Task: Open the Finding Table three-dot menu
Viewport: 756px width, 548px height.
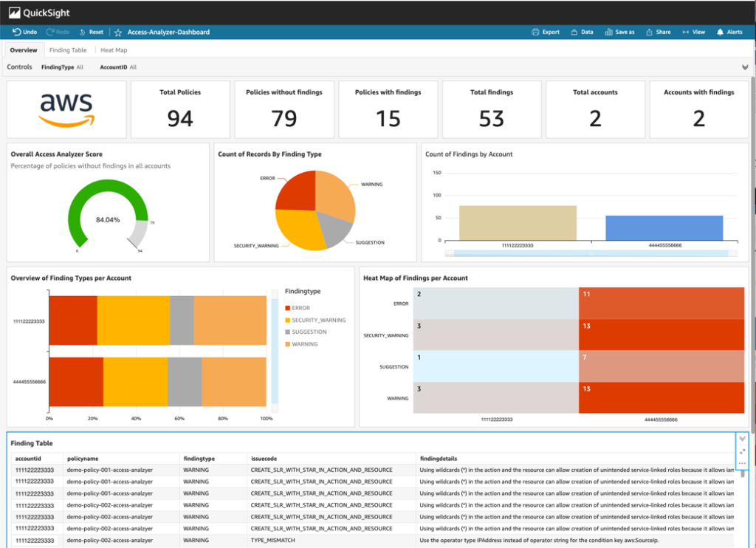Action: (742, 464)
